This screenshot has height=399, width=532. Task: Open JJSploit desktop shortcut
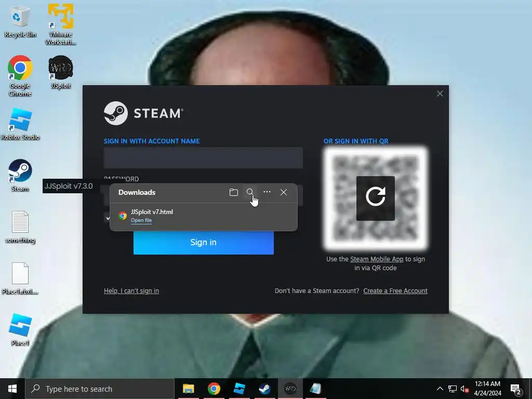61,72
